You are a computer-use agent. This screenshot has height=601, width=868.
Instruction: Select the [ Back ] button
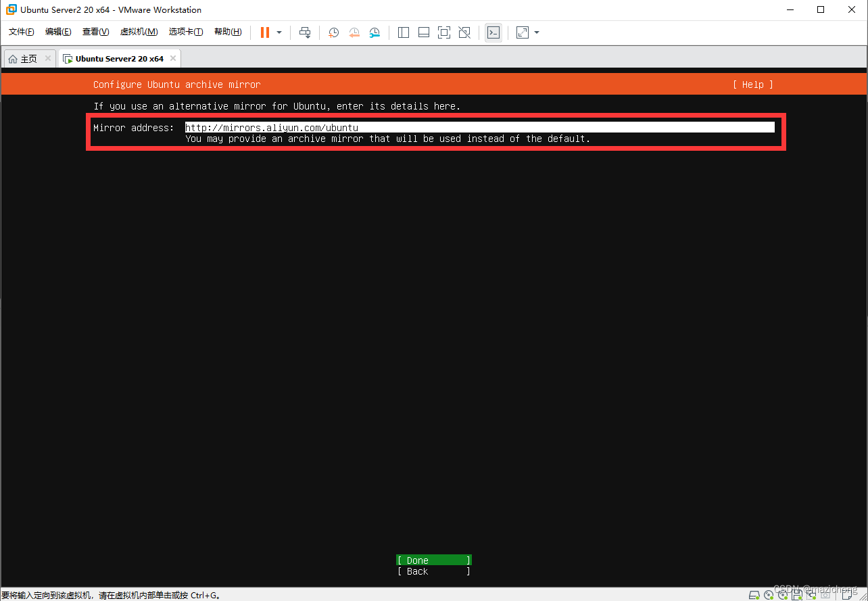[x=433, y=571]
